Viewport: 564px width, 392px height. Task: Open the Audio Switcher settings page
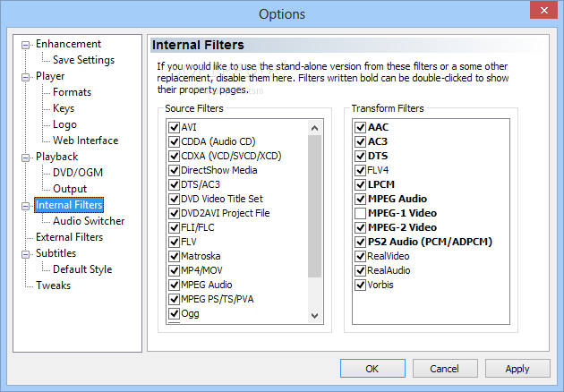click(89, 221)
